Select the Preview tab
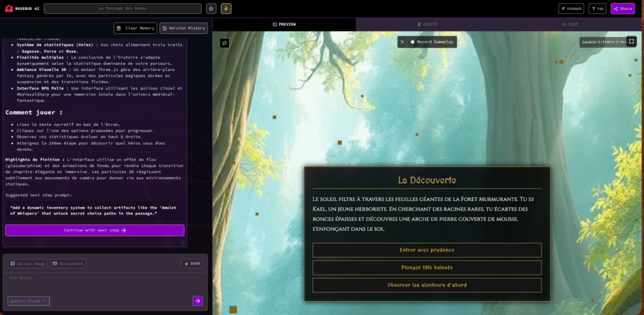The image size is (644, 315). [x=284, y=25]
